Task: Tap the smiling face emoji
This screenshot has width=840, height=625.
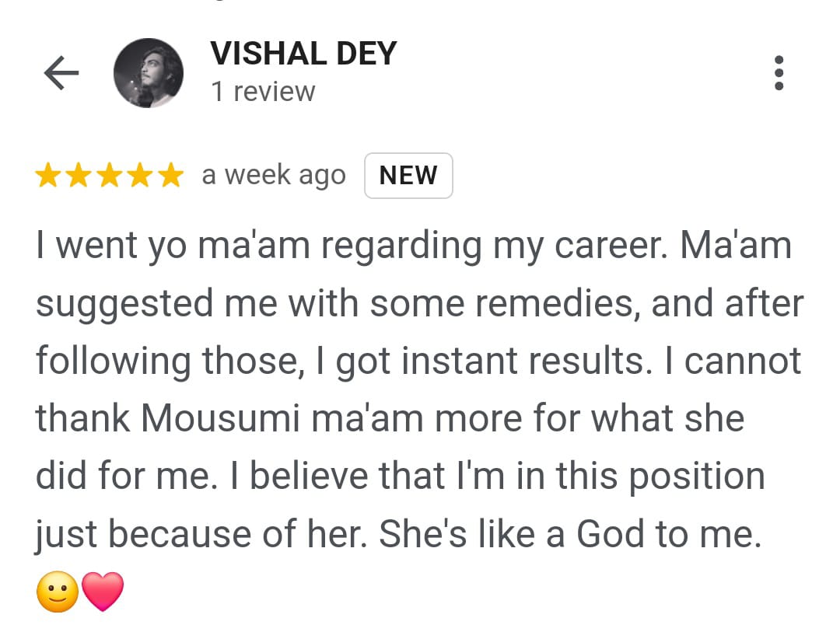Action: [x=58, y=592]
